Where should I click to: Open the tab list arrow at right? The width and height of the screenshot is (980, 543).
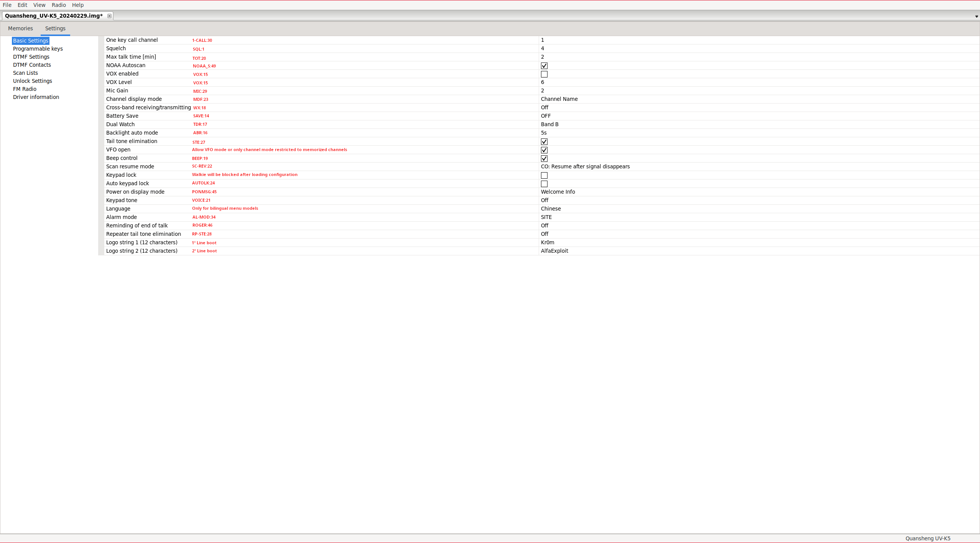(976, 16)
